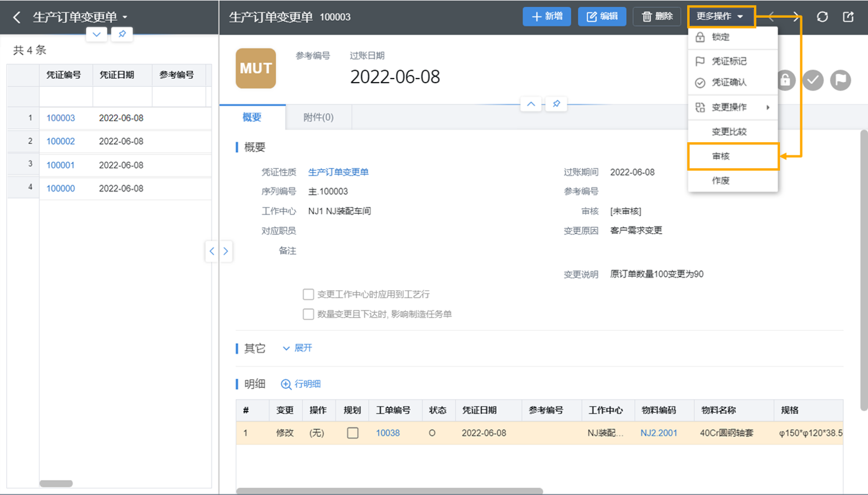
Task: Click the status circle in detail row
Action: coord(432,433)
